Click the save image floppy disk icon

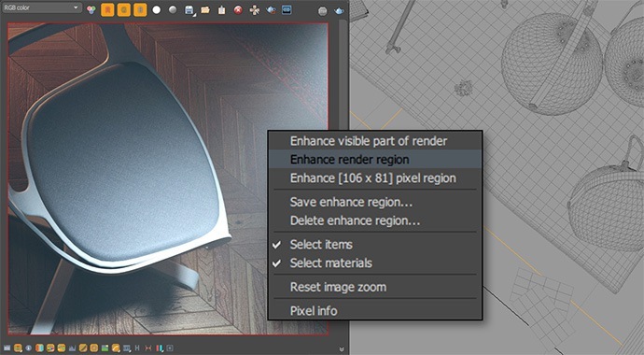[189, 10]
